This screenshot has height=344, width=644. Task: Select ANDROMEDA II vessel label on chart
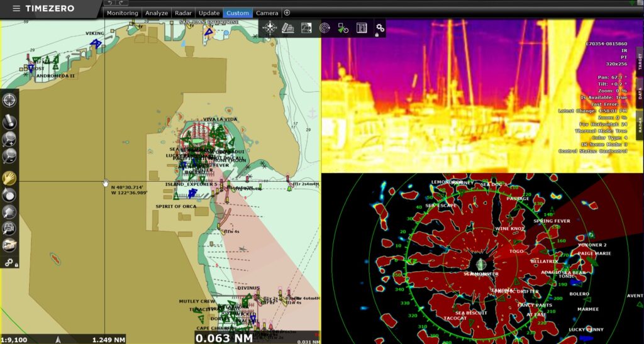(55, 76)
